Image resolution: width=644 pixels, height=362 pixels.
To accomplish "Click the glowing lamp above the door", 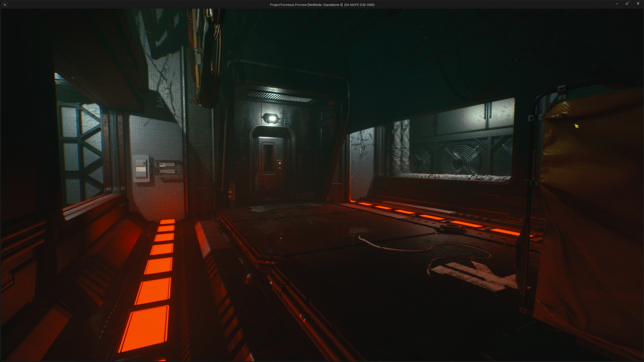I will [x=271, y=119].
